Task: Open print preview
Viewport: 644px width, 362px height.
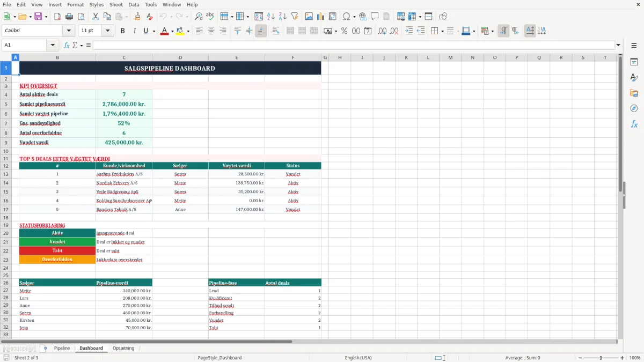Action: (81, 17)
